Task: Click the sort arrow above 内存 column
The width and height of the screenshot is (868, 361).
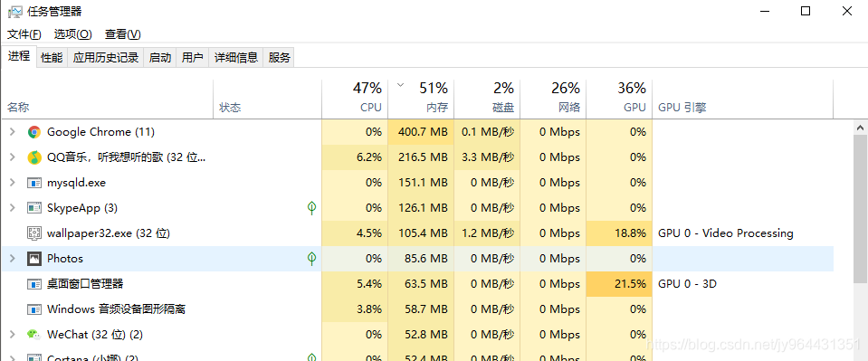Action: [401, 86]
